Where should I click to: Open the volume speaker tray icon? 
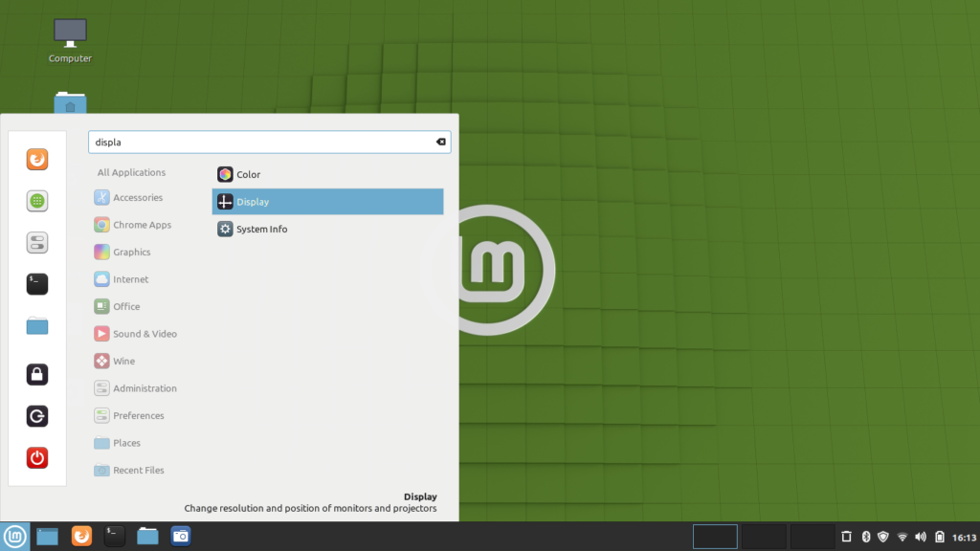tap(920, 537)
